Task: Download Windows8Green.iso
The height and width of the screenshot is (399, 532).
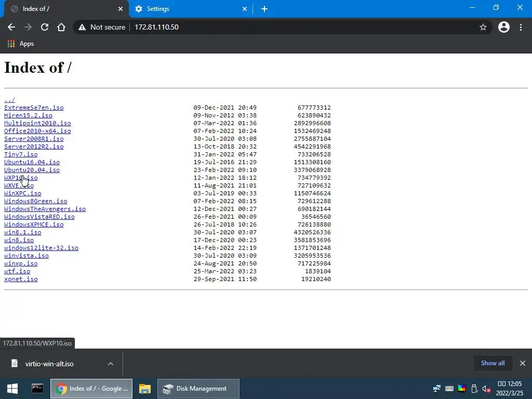Action: point(36,201)
